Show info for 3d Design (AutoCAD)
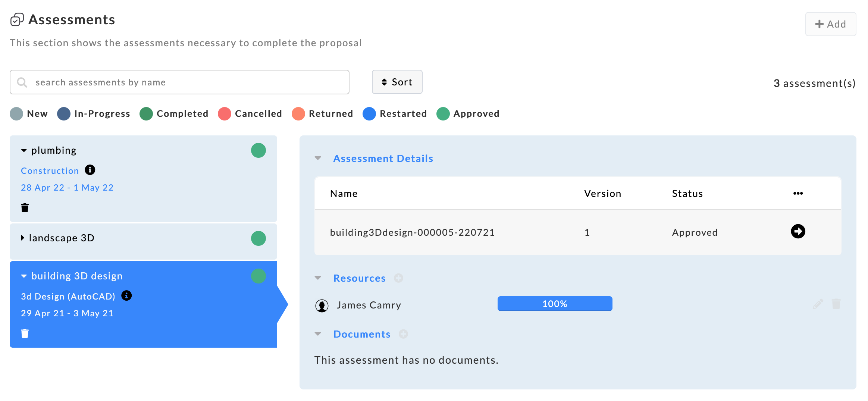 click(x=126, y=296)
